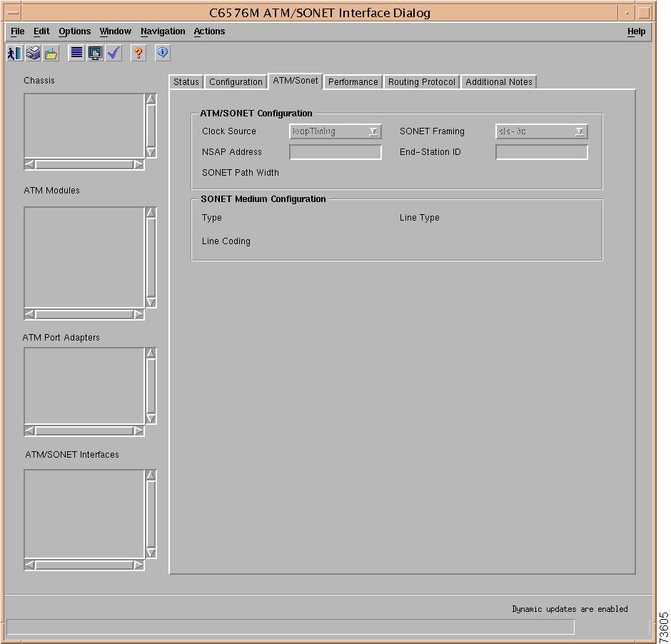The height and width of the screenshot is (644, 671).
Task: Click the ATM/SONET Interfaces scroll-right arrow
Action: coord(138,565)
